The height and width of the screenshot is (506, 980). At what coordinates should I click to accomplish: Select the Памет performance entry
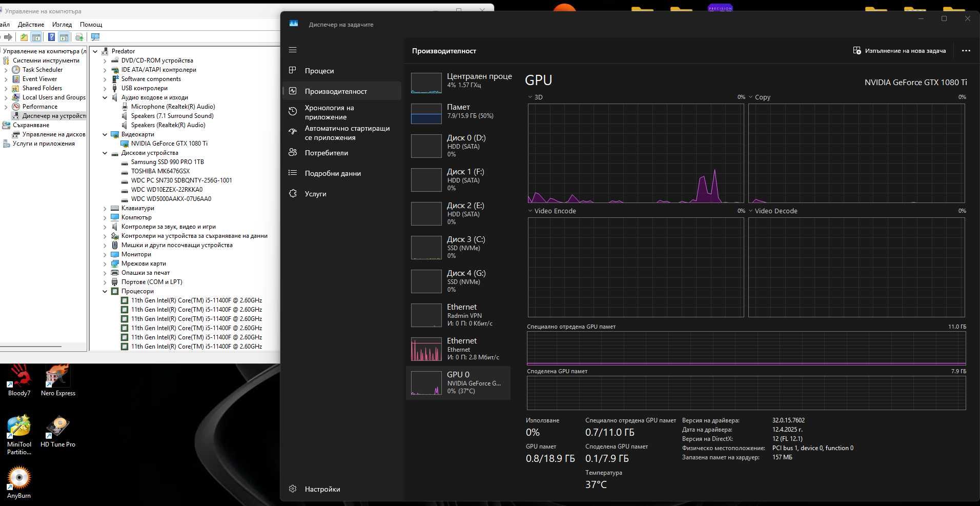click(x=458, y=113)
